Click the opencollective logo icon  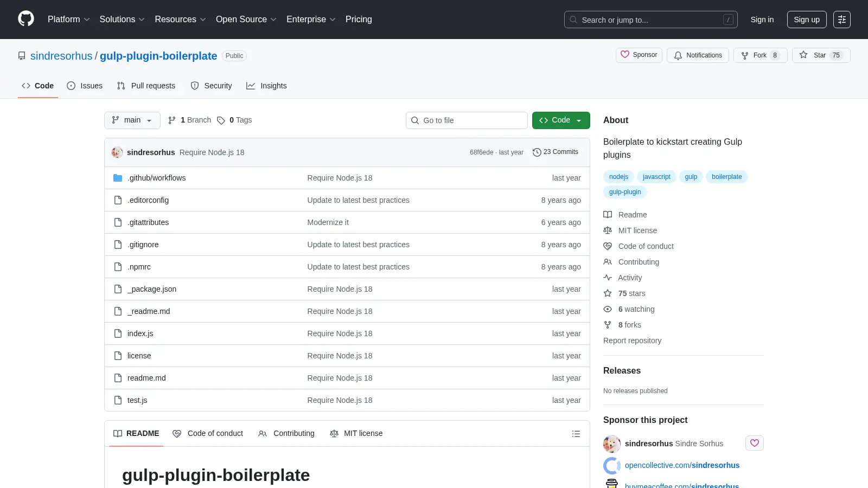(x=612, y=465)
